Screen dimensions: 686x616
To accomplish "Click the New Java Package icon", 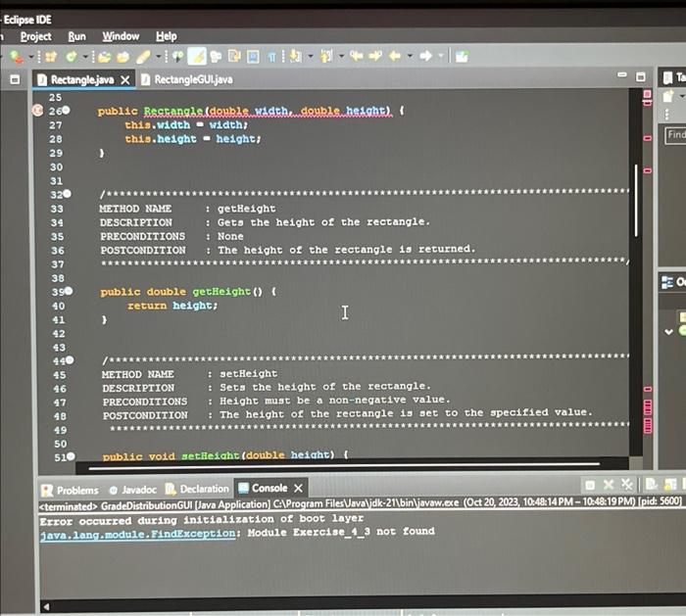I will (51, 57).
